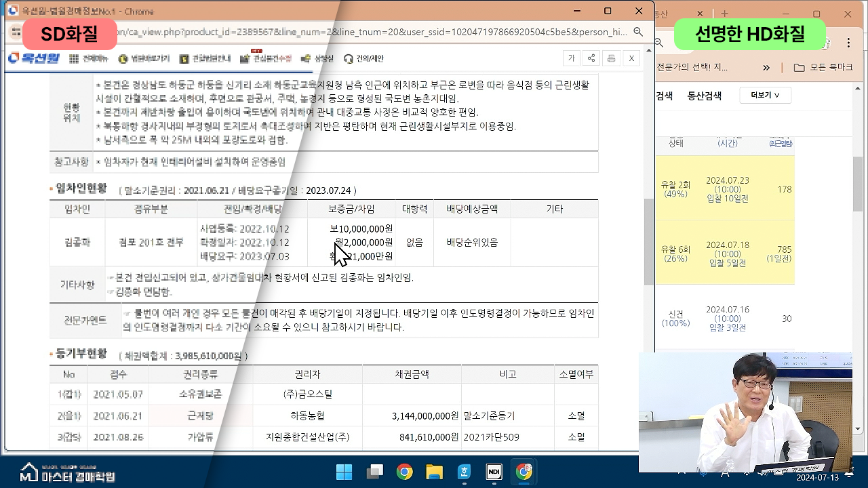Click the 가 font size button
Screen dimensions: 868x488
point(571,58)
